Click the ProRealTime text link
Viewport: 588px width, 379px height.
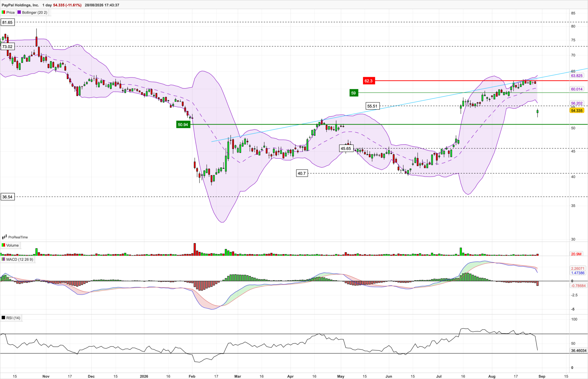point(18,237)
